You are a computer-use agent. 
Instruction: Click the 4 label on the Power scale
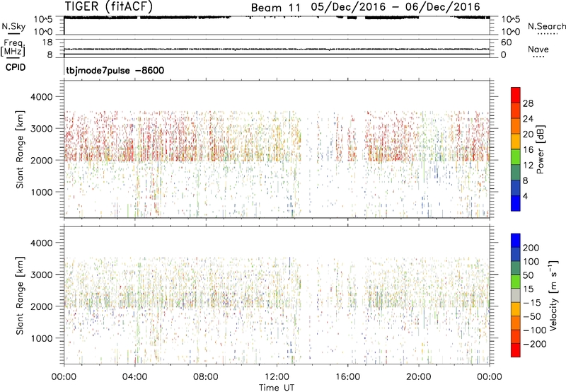pos(525,196)
